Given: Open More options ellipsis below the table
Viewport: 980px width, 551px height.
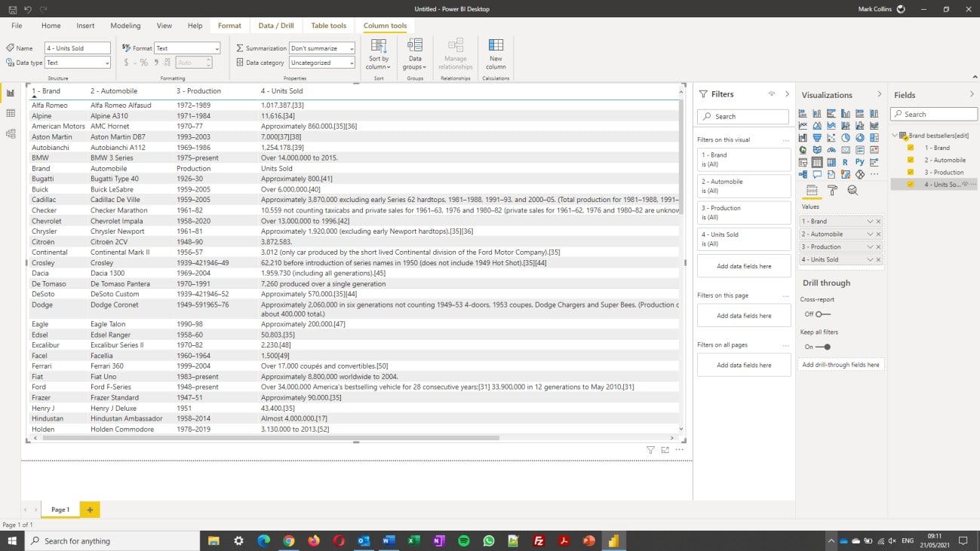Looking at the screenshot, I should (680, 450).
